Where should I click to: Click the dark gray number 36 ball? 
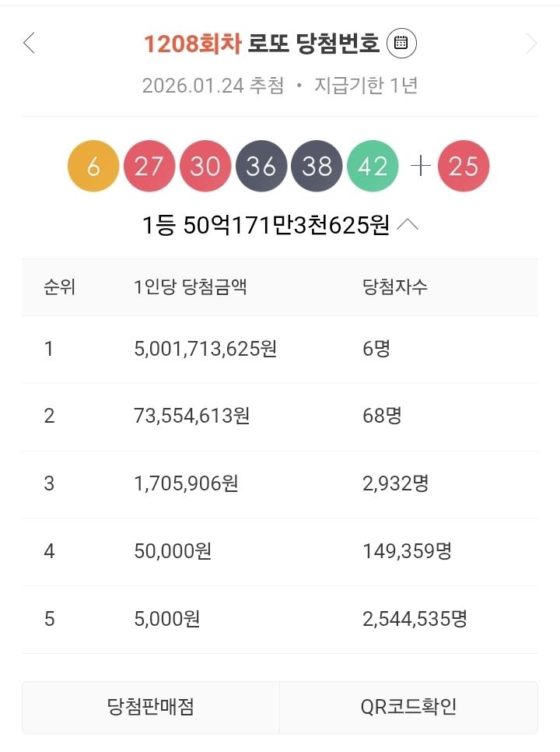coord(261,167)
